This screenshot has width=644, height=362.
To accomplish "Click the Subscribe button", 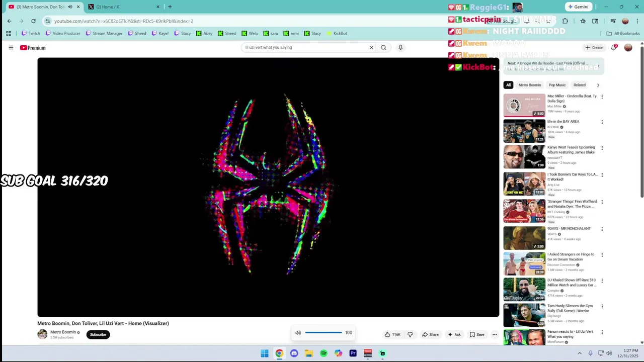I will [98, 334].
